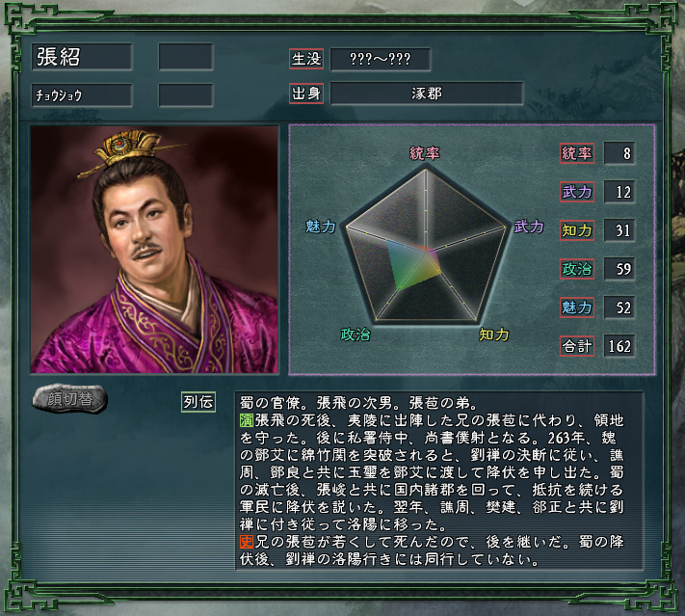The width and height of the screenshot is (685, 616).
Task: Click the 顔切替 face switch button
Action: pyautogui.click(x=69, y=398)
